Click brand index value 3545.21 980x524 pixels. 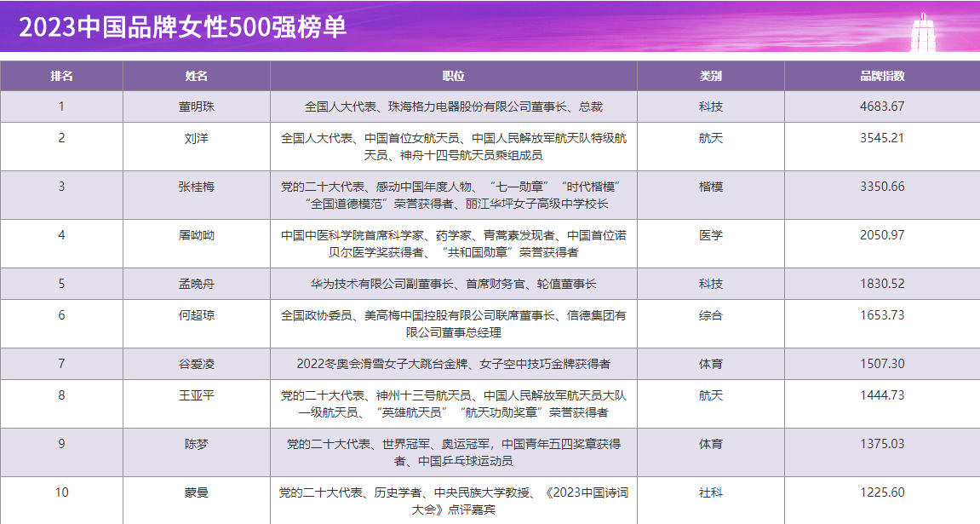pos(882,138)
